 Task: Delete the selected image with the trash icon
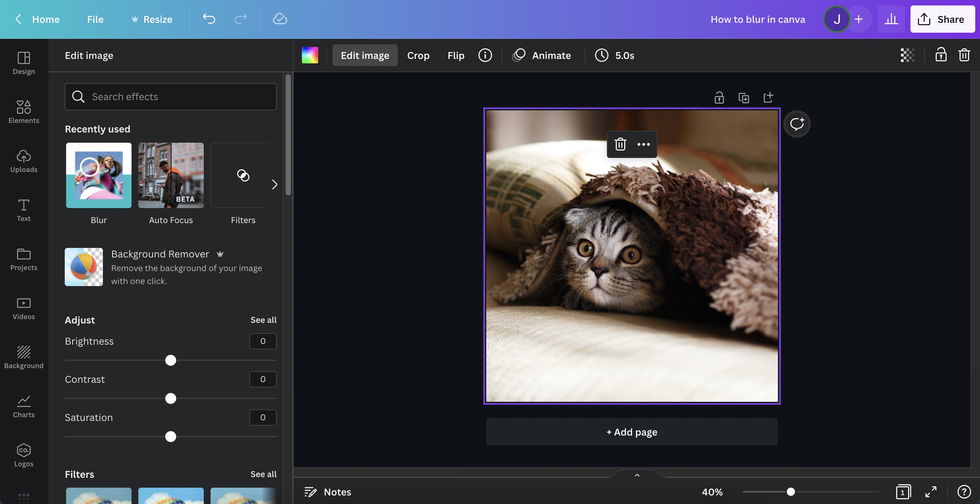[620, 144]
